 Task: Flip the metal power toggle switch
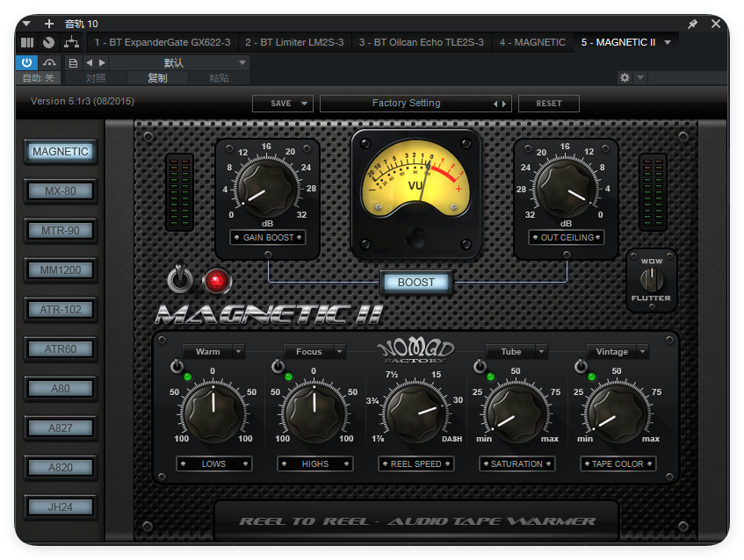click(180, 278)
